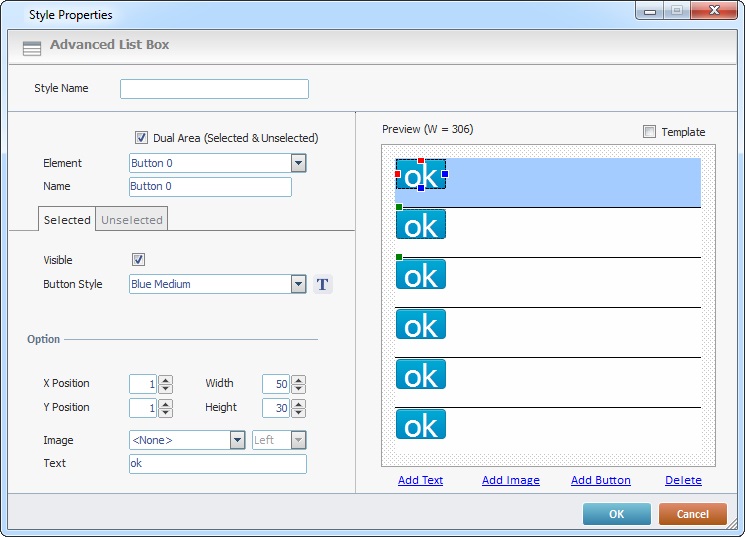Screen dimensions: 745x537
Task: Click the Advanced List Box header icon
Action: [x=32, y=47]
